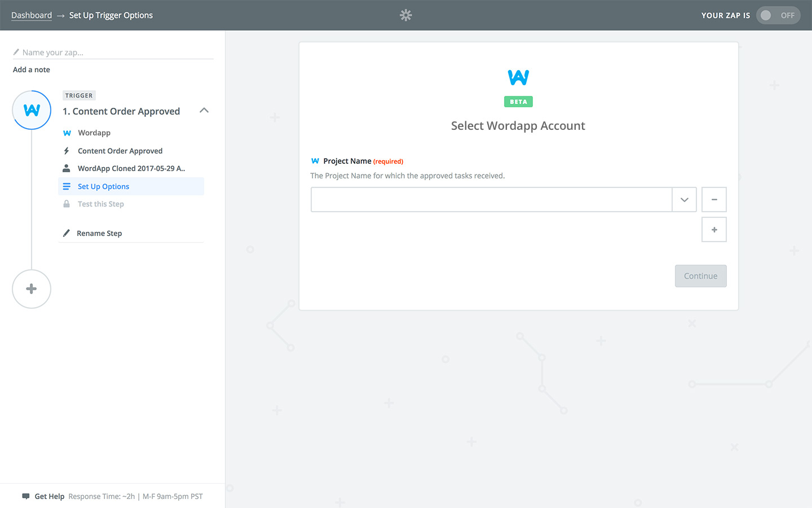This screenshot has width=812, height=508.
Task: Click the large Wordapp logo in card
Action: pos(518,77)
